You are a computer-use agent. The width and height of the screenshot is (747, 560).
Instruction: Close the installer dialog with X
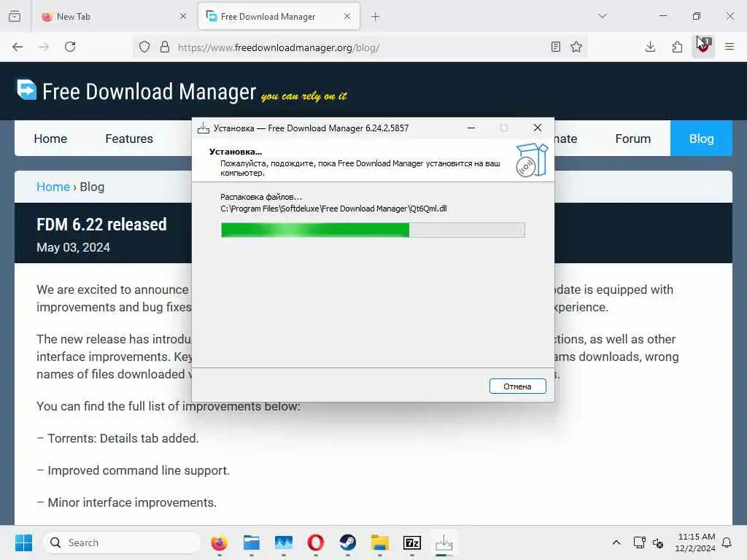pos(538,128)
